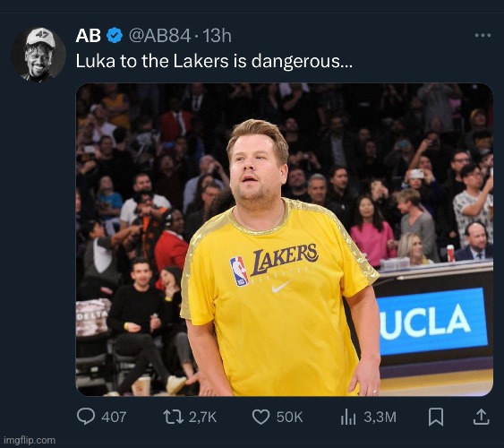
Task: Like the tweet with heart icon
Action: click(261, 417)
